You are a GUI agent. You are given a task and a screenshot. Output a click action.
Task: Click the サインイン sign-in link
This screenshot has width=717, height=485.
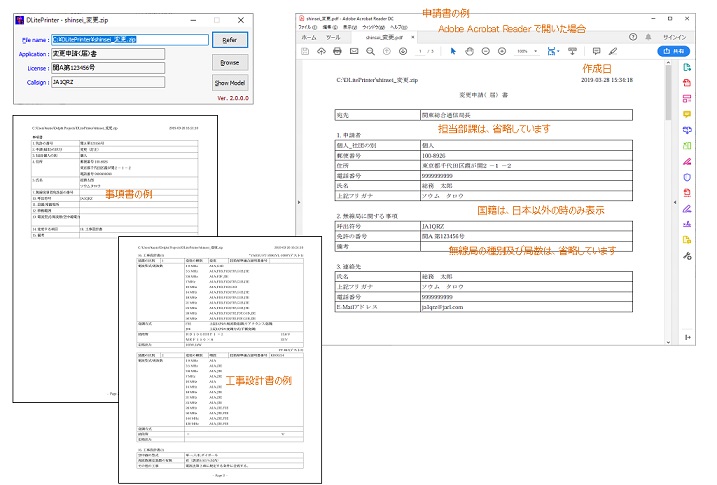coord(674,37)
